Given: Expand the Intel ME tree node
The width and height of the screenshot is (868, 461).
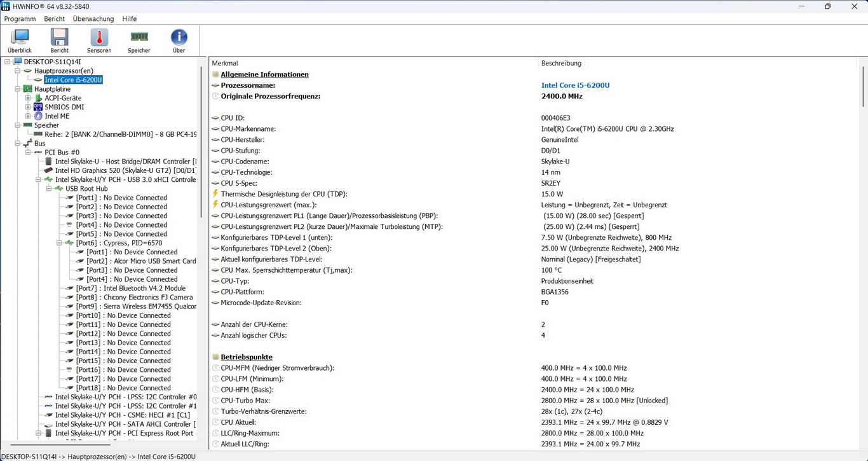Looking at the screenshot, I should [x=28, y=116].
